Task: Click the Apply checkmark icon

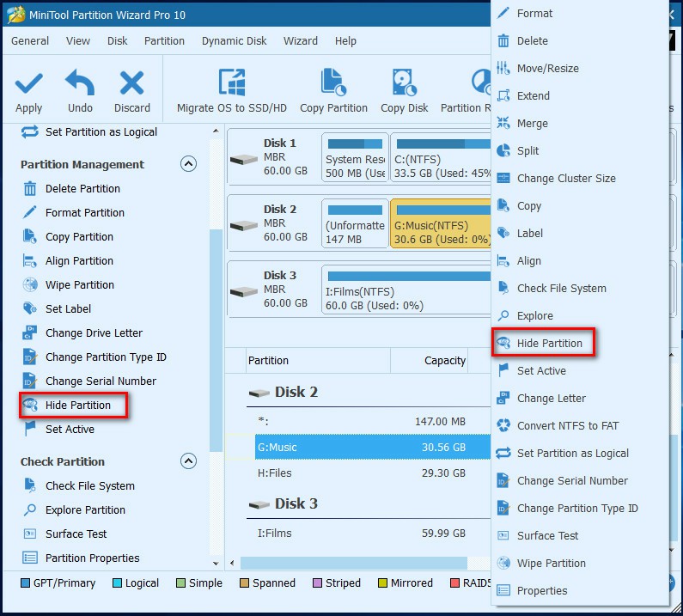Action: click(x=28, y=84)
